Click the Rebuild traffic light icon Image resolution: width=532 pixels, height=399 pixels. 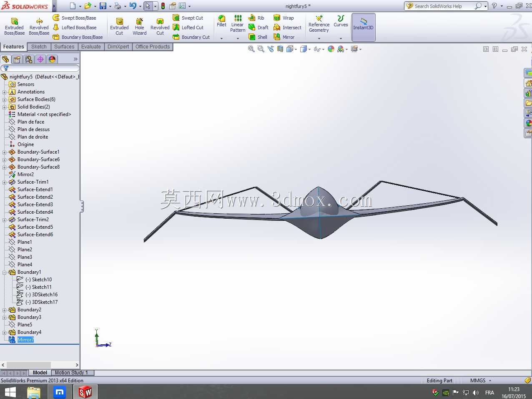tap(163, 6)
